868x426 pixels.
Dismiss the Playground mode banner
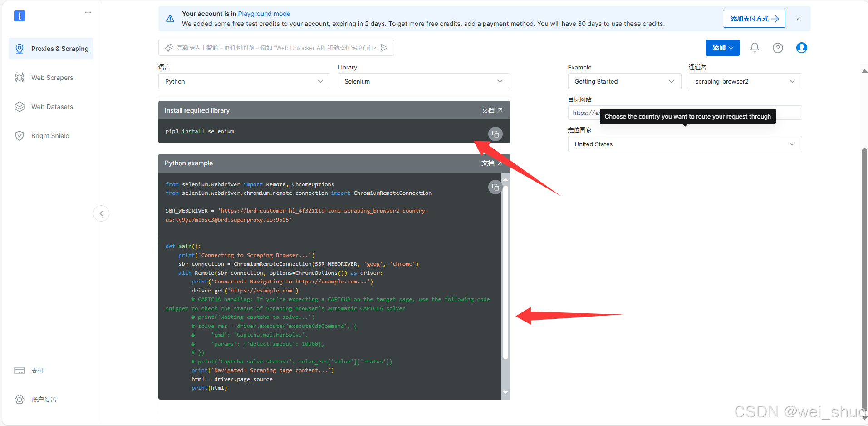(798, 19)
